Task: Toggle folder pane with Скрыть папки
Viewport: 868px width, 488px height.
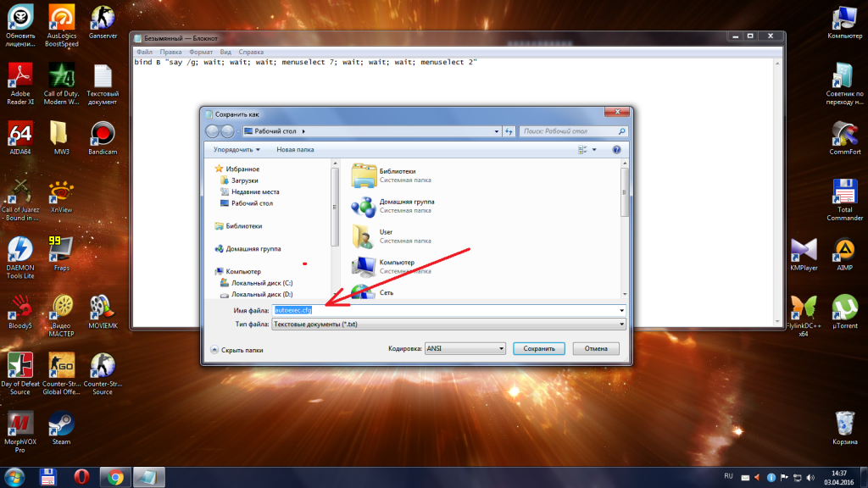Action: (x=236, y=349)
